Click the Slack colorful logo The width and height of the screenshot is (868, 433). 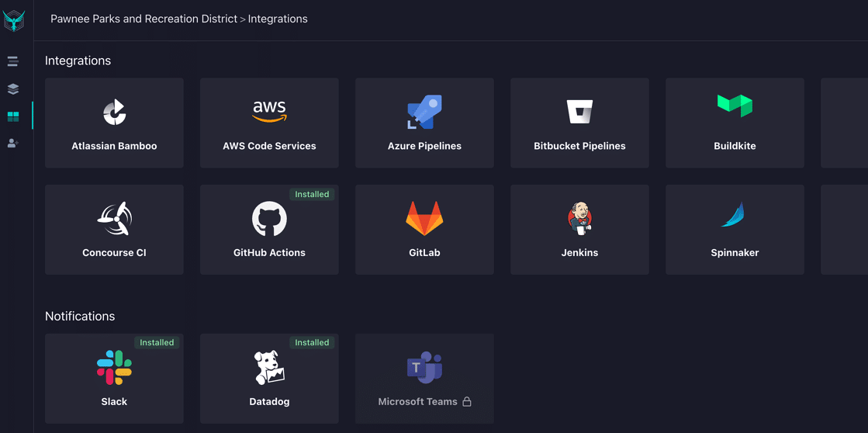coord(114,368)
